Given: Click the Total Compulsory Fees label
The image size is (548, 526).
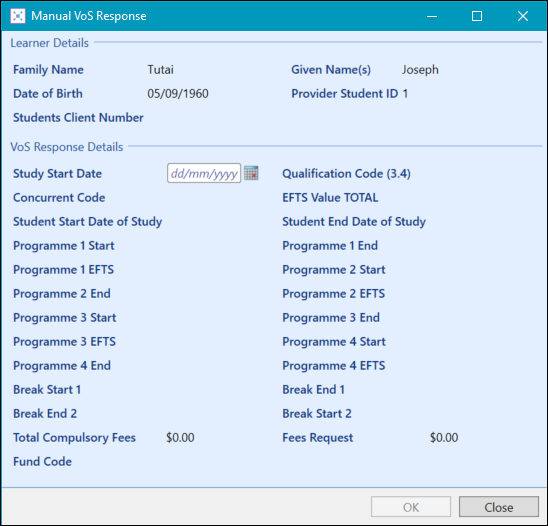Looking at the screenshot, I should tap(74, 438).
